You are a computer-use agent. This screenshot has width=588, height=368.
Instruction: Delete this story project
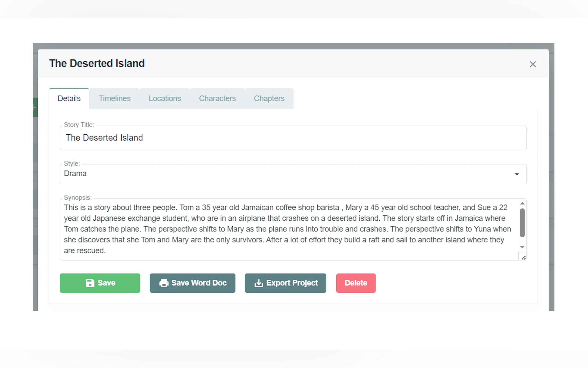(356, 283)
